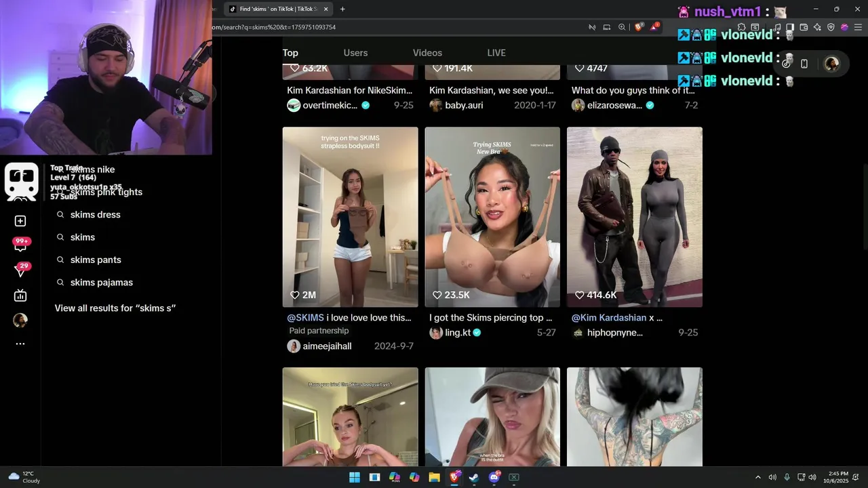Screen dimensions: 868x488
Task: Click 'View all results for "skims s"'
Action: tap(115, 308)
